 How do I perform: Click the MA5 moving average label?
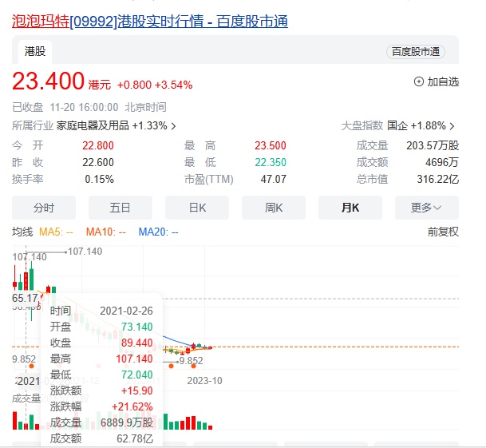(56, 232)
